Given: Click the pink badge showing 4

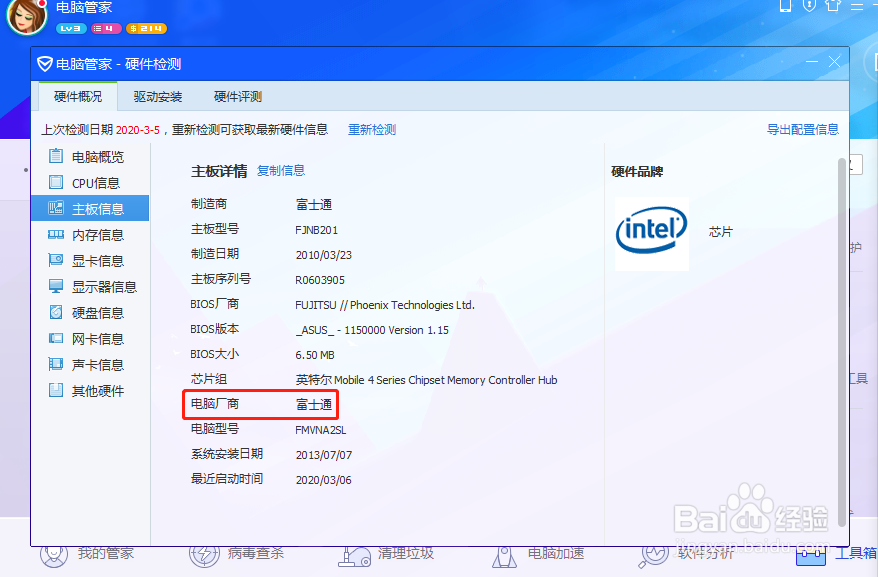Looking at the screenshot, I should coord(106,28).
